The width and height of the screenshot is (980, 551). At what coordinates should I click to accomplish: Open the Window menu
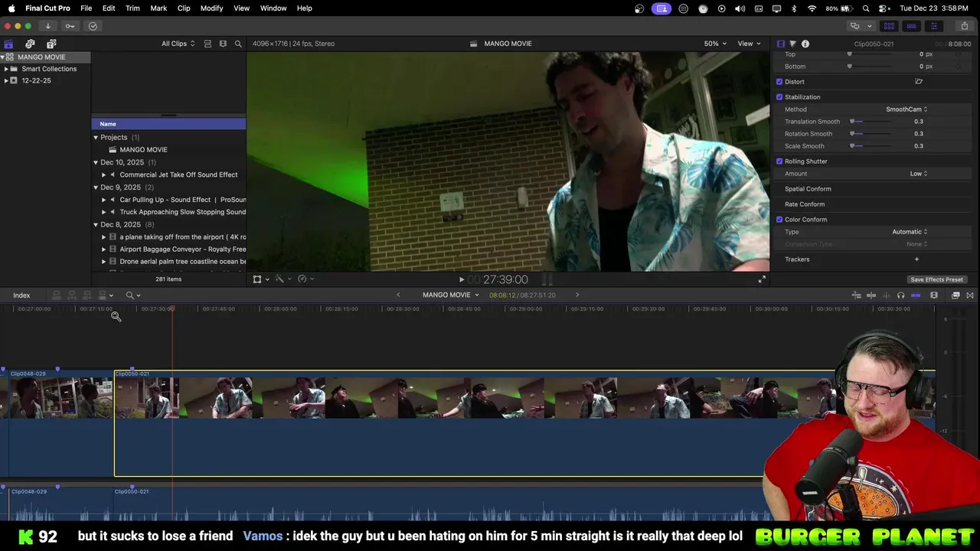tap(273, 8)
